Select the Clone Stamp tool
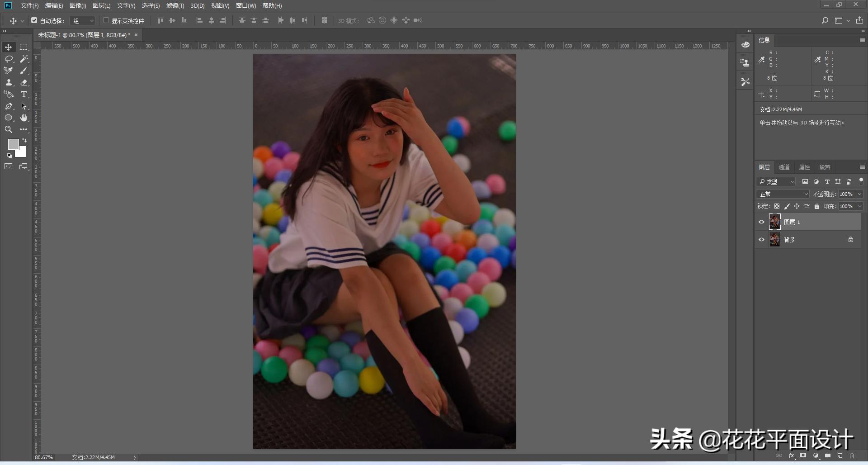868x465 pixels. [x=9, y=82]
